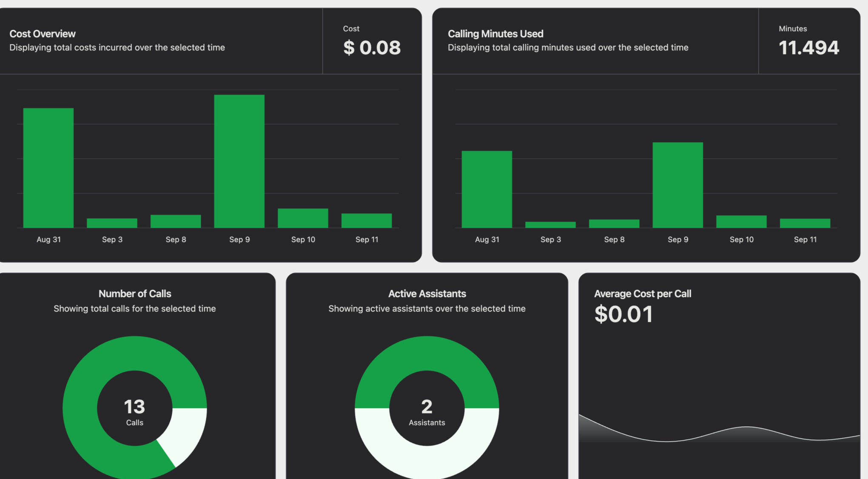Click the Sep 10 bar in Calling Minutes Used

coord(741,222)
